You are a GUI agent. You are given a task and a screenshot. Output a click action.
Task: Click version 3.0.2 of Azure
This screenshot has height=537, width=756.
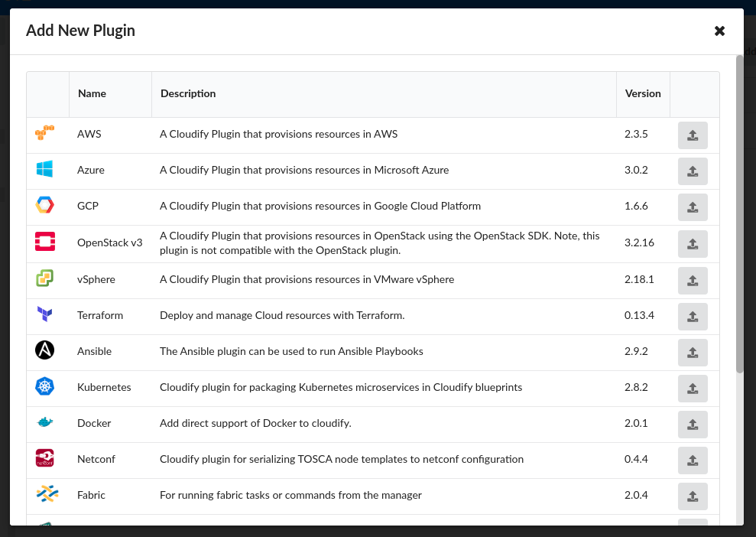click(x=636, y=170)
